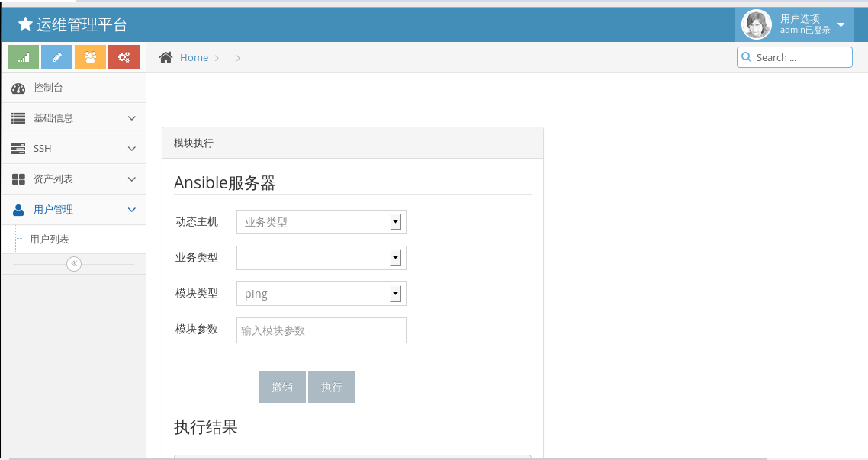The height and width of the screenshot is (460, 868).
Task: Expand 资产列表 chevron arrow
Action: 132,179
